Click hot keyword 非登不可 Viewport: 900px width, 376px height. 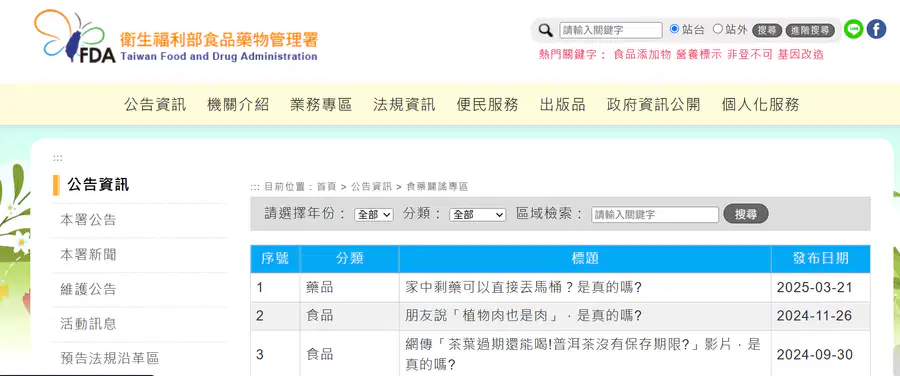pos(750,55)
